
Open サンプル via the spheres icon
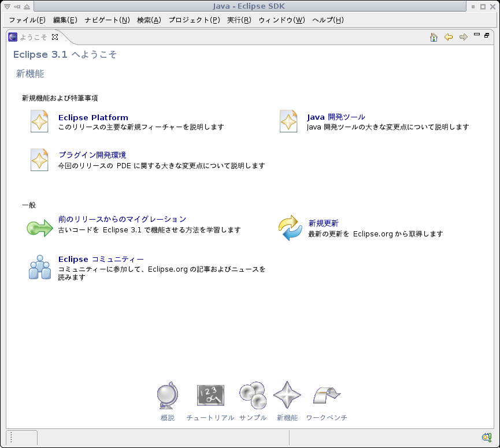253,395
